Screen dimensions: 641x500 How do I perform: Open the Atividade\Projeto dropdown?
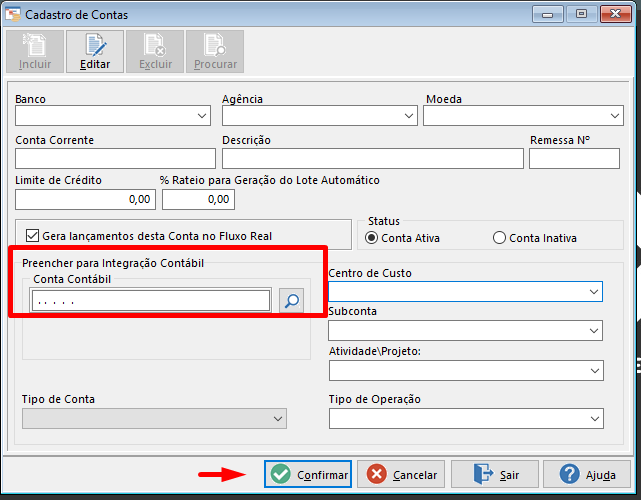(466, 371)
